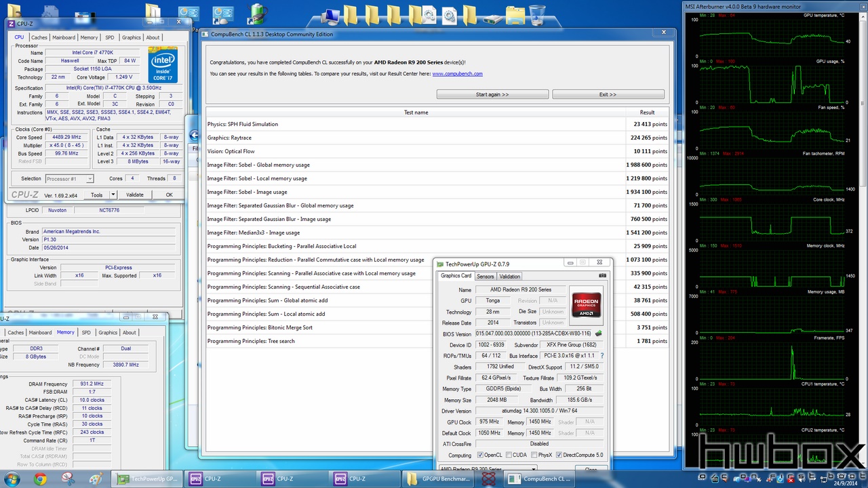This screenshot has width=868, height=488.
Task: Click the CPU-Z Tools button
Action: (x=96, y=195)
